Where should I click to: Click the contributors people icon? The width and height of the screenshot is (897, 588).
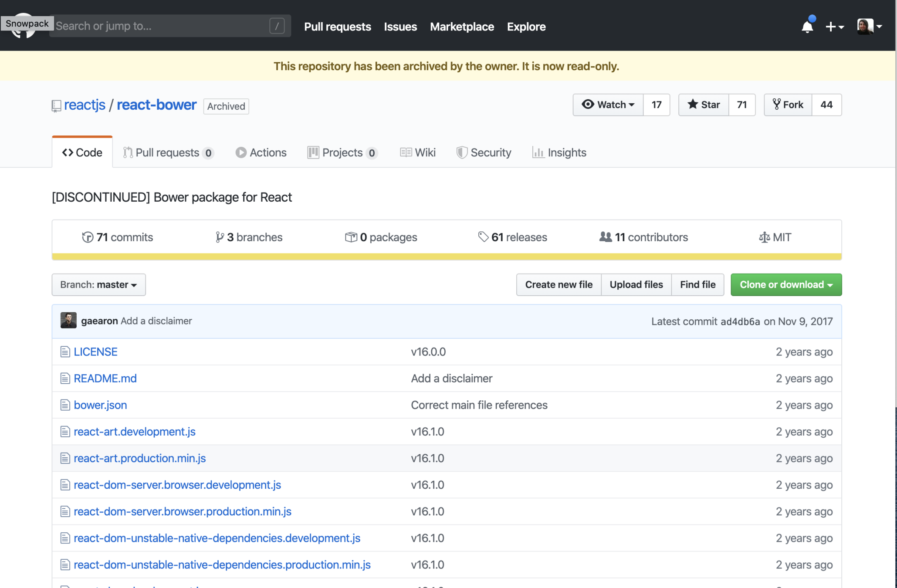[x=605, y=237]
